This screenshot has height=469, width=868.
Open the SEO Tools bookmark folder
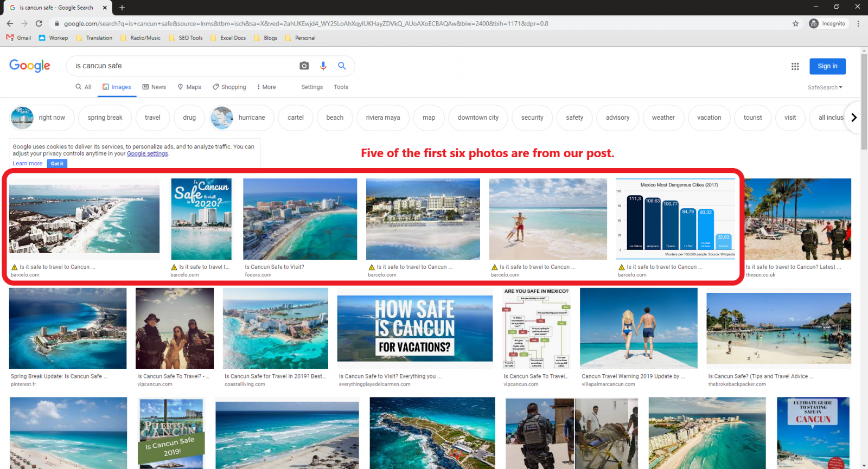point(186,38)
